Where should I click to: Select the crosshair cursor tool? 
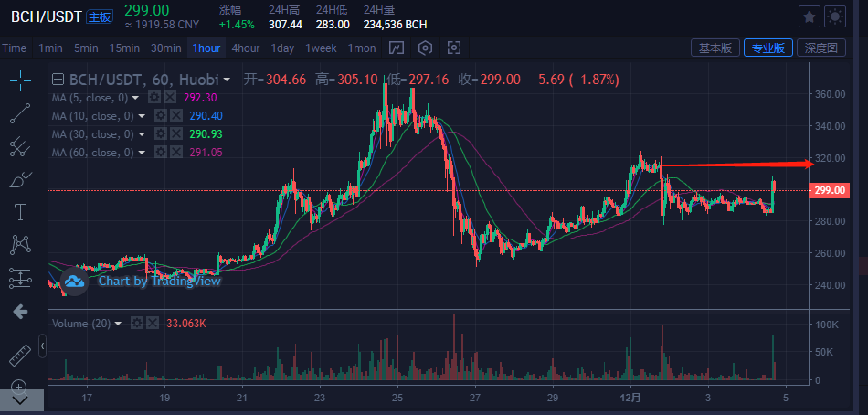(x=20, y=80)
